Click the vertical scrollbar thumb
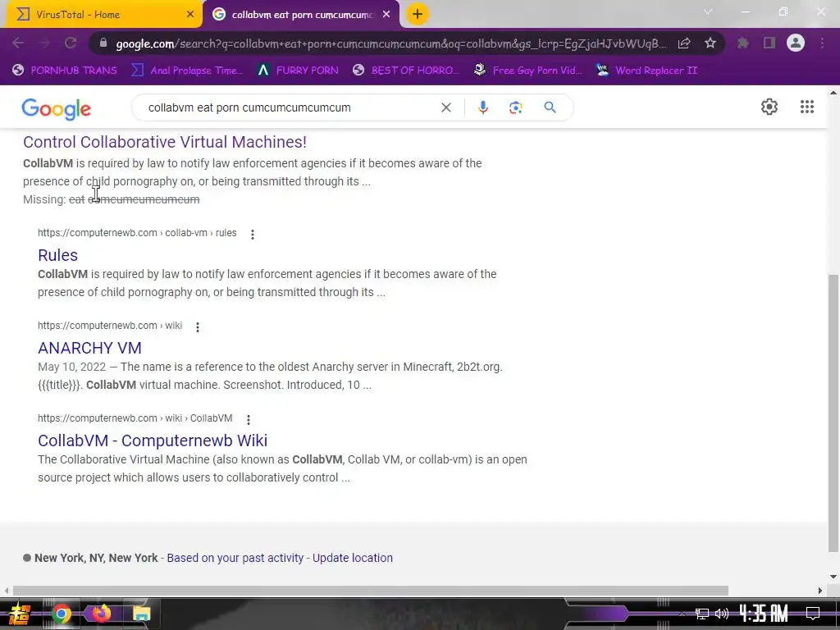This screenshot has width=840, height=630. [x=833, y=413]
